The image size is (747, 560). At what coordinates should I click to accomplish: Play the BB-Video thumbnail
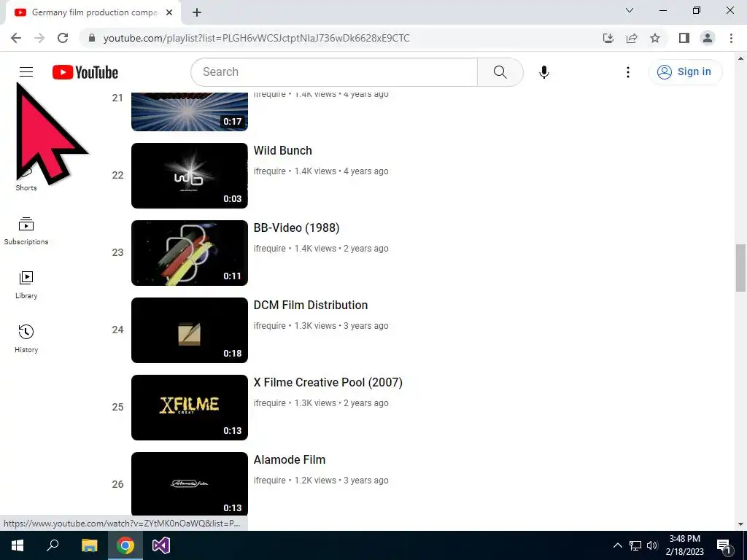tap(190, 253)
